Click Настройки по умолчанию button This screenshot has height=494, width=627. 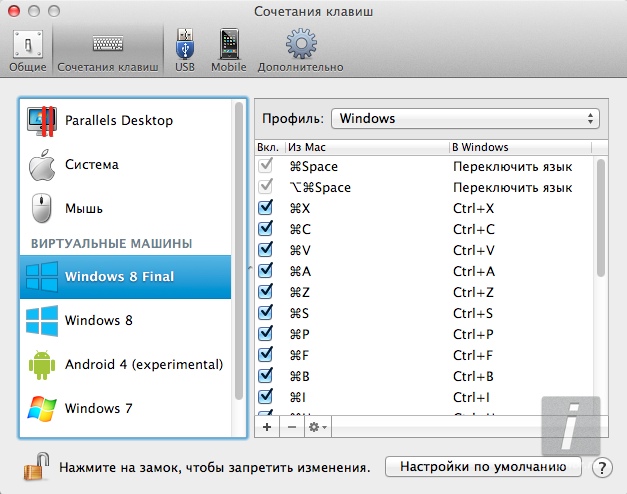click(x=483, y=467)
